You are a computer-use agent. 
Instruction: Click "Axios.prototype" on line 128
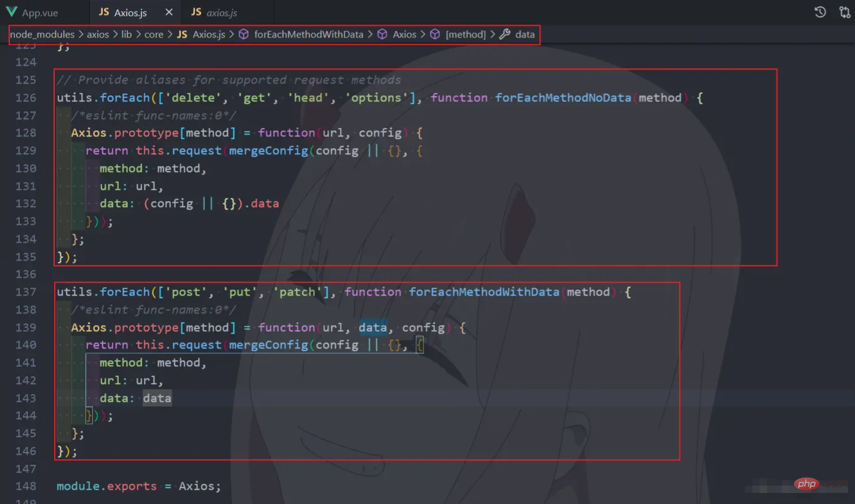click(125, 133)
